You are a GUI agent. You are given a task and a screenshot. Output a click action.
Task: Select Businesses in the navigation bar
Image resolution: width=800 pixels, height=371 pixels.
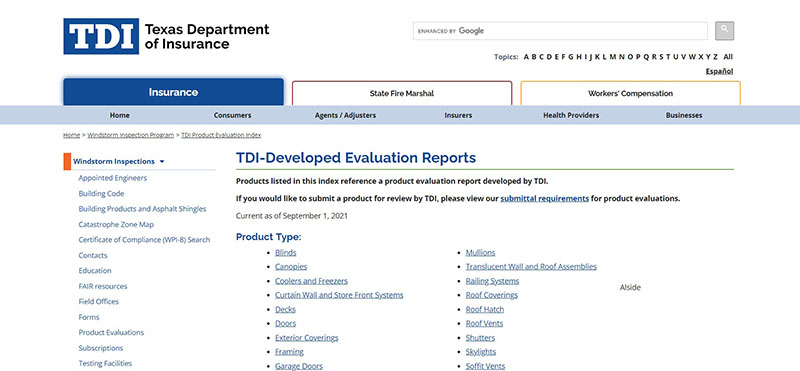click(684, 115)
